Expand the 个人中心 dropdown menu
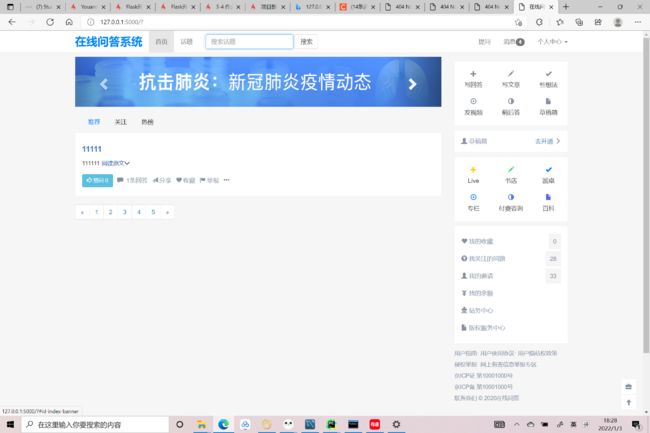650x433 pixels. click(553, 41)
